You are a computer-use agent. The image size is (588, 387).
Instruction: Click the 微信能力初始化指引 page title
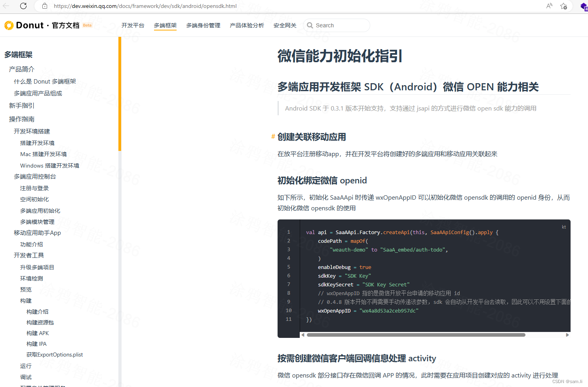[x=340, y=56]
